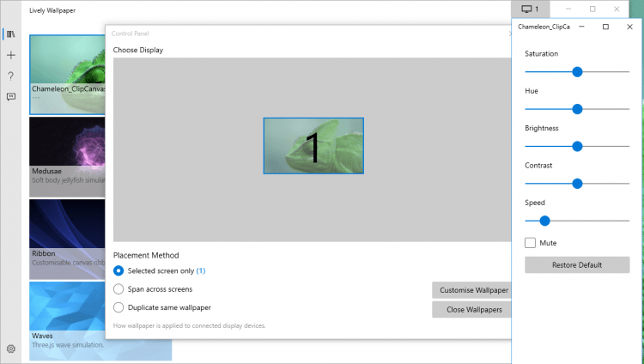Maximize the Chameleon customise window
644x364 pixels.
click(x=605, y=27)
